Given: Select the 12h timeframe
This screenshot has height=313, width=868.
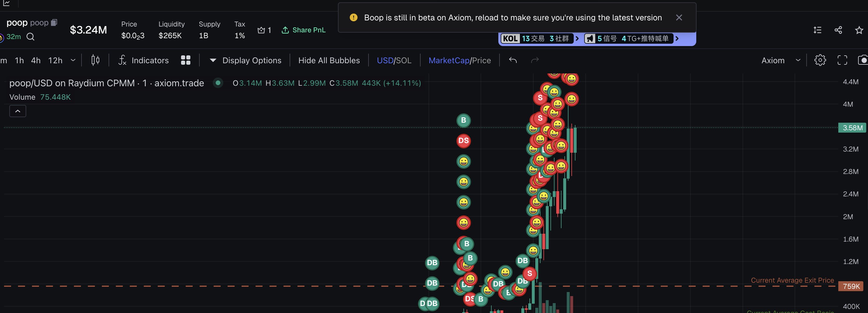Looking at the screenshot, I should click(55, 60).
